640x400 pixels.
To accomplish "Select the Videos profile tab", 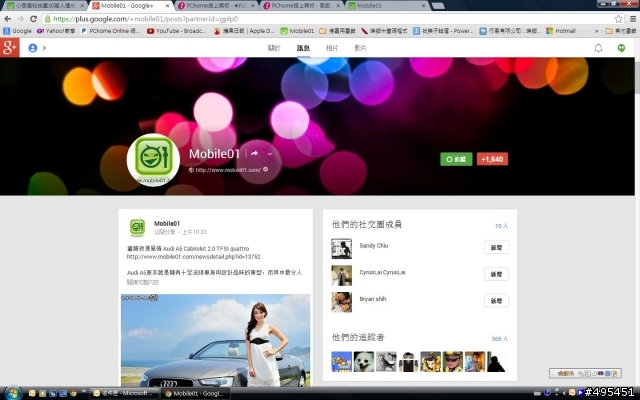I will pos(360,48).
